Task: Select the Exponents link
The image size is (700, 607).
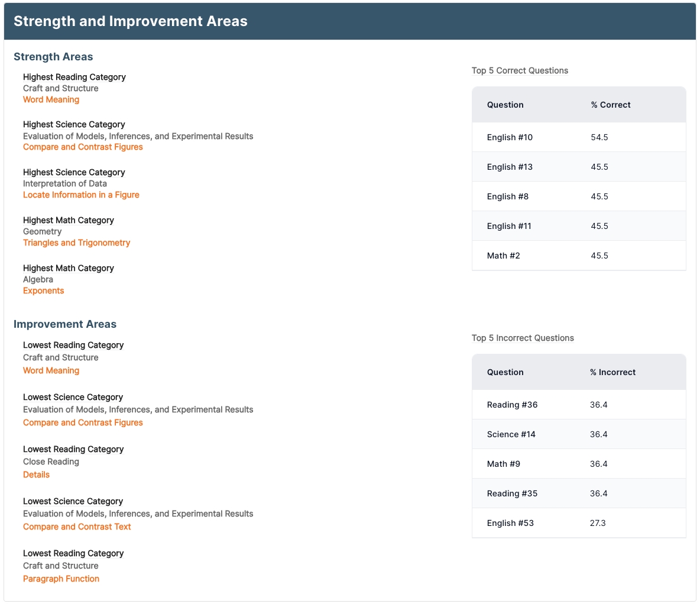Action: click(43, 290)
